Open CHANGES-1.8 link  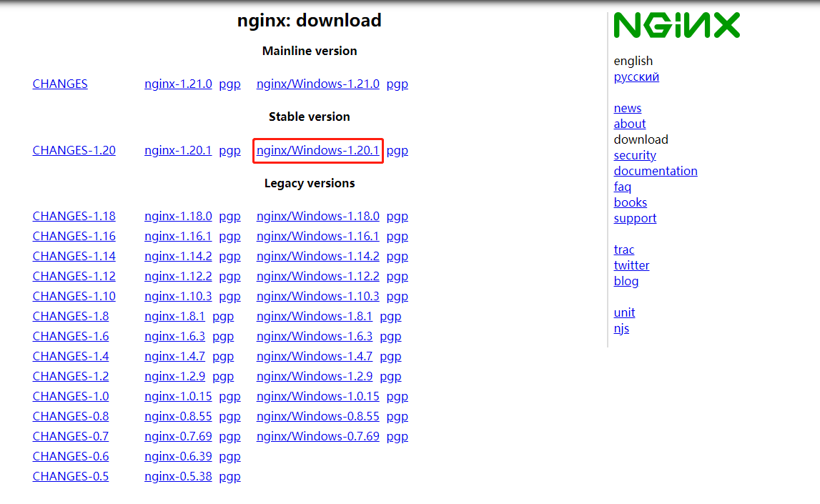tap(71, 316)
